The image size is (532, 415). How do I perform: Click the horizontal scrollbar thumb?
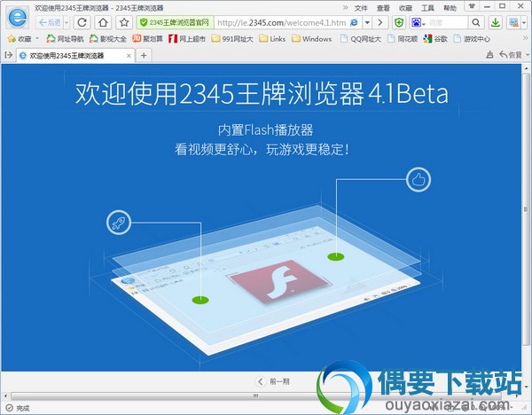point(256,396)
